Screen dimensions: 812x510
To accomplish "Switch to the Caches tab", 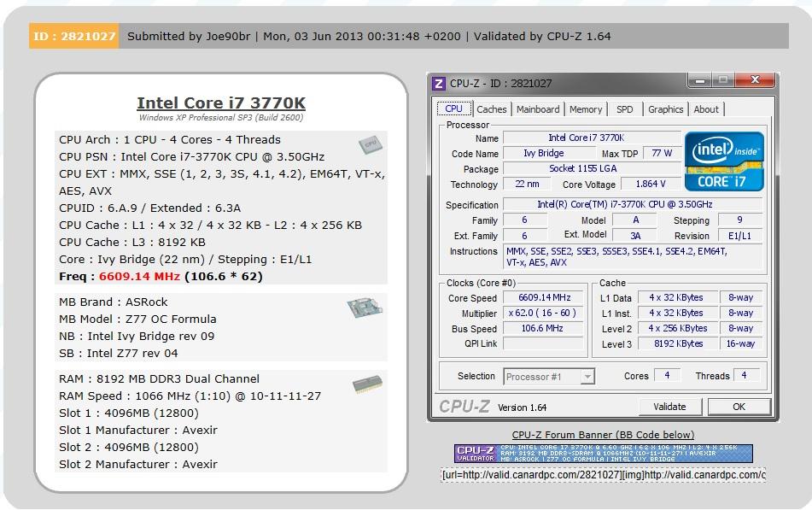I will pos(492,109).
